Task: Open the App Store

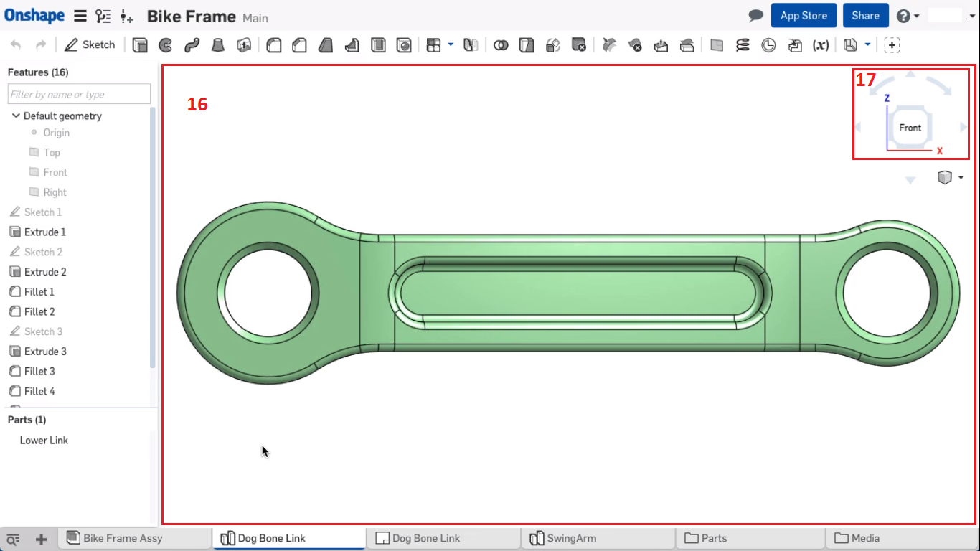Action: [804, 16]
